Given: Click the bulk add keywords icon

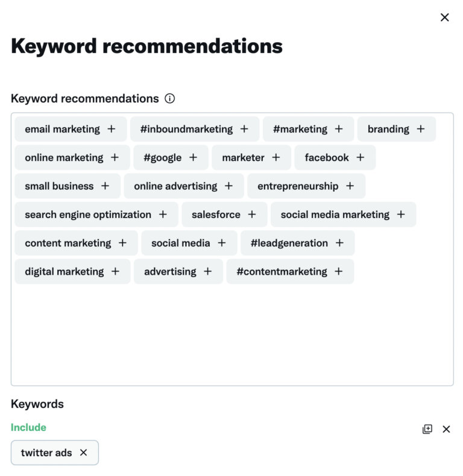Looking at the screenshot, I should tap(427, 429).
